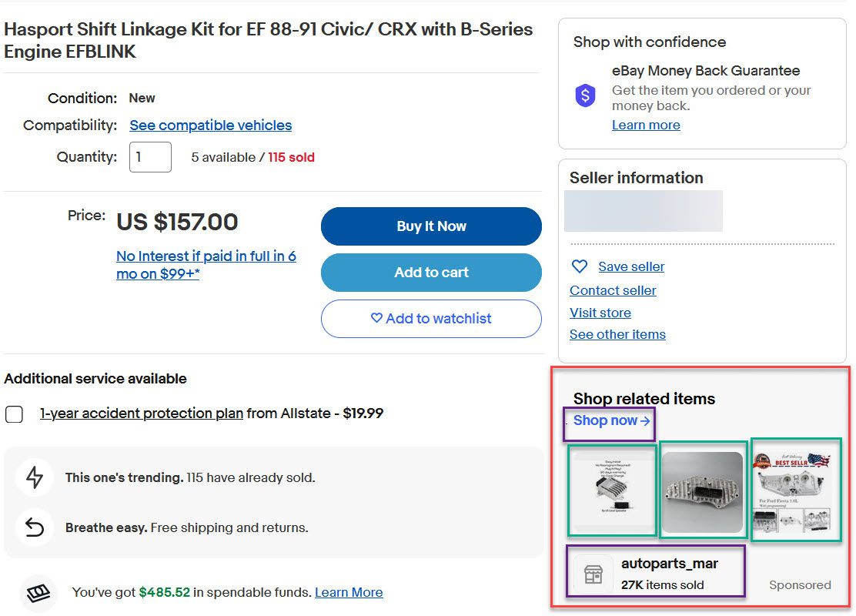Click the Buy It Now button

coord(431,226)
